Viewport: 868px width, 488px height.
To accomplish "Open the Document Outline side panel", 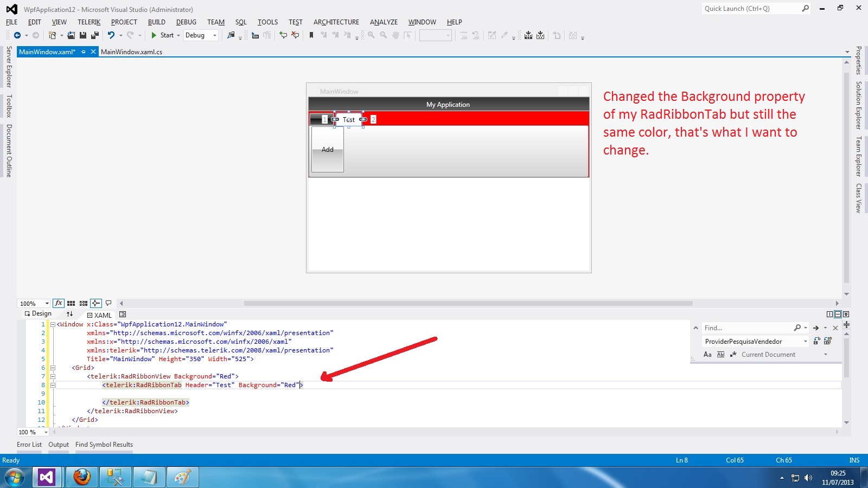I will (x=9, y=151).
